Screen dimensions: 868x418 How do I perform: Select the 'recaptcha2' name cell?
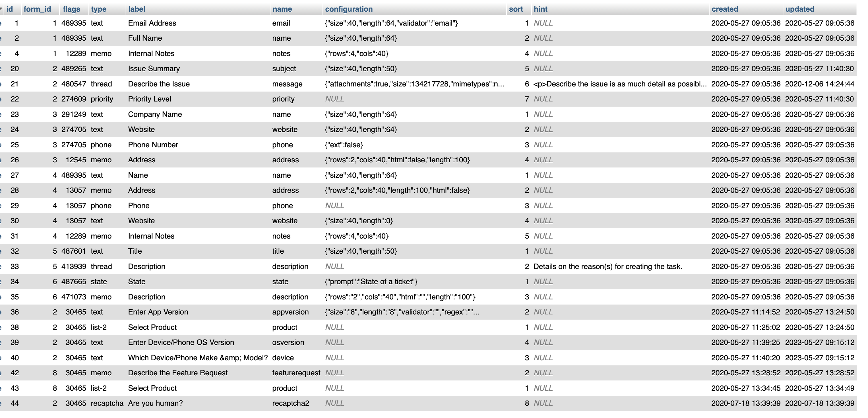[x=291, y=403]
